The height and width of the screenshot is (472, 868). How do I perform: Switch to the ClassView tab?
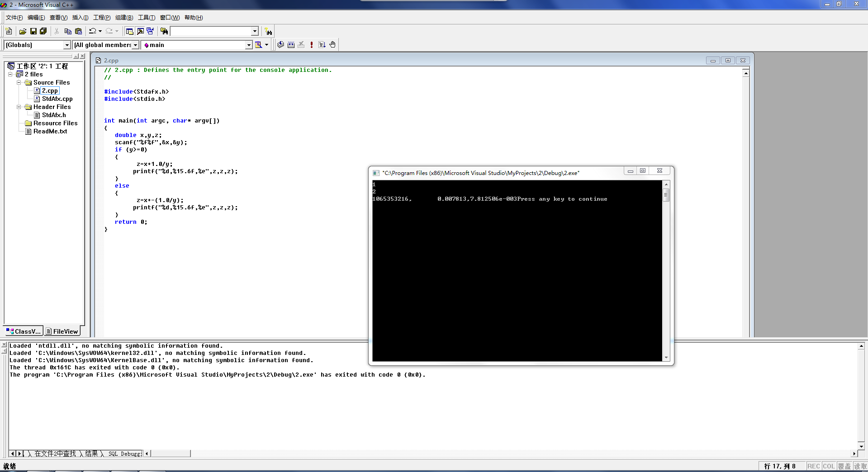[x=24, y=331]
